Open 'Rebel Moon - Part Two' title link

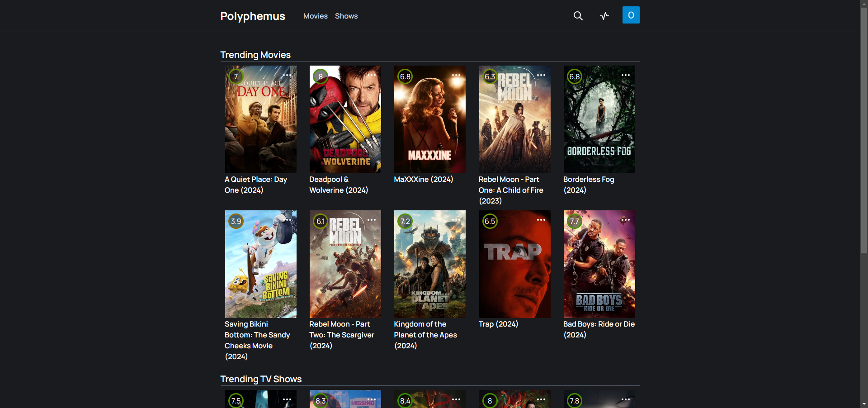(x=342, y=335)
